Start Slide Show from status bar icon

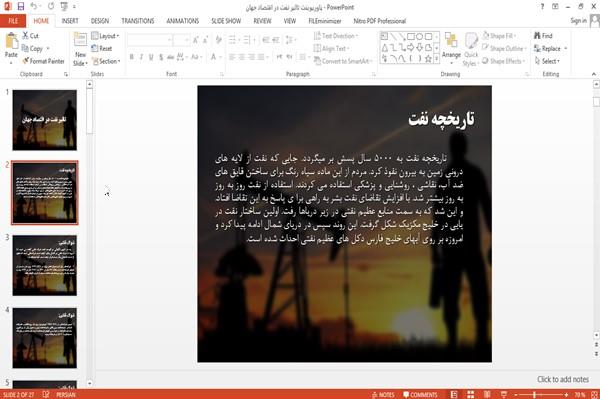(504, 394)
